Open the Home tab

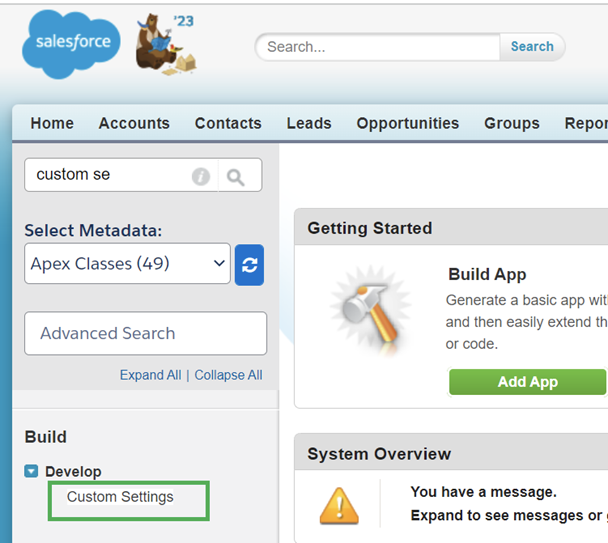pos(52,123)
